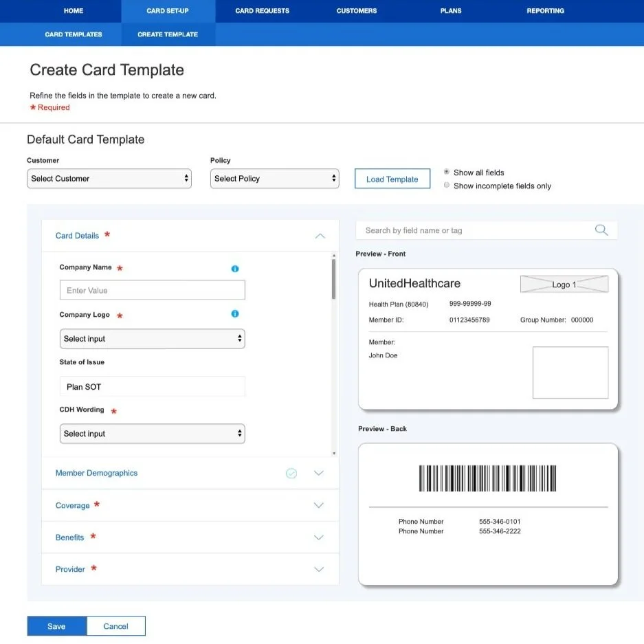Click the Group Number value 000000
Viewport: 644px width, 644px height.
coord(582,320)
